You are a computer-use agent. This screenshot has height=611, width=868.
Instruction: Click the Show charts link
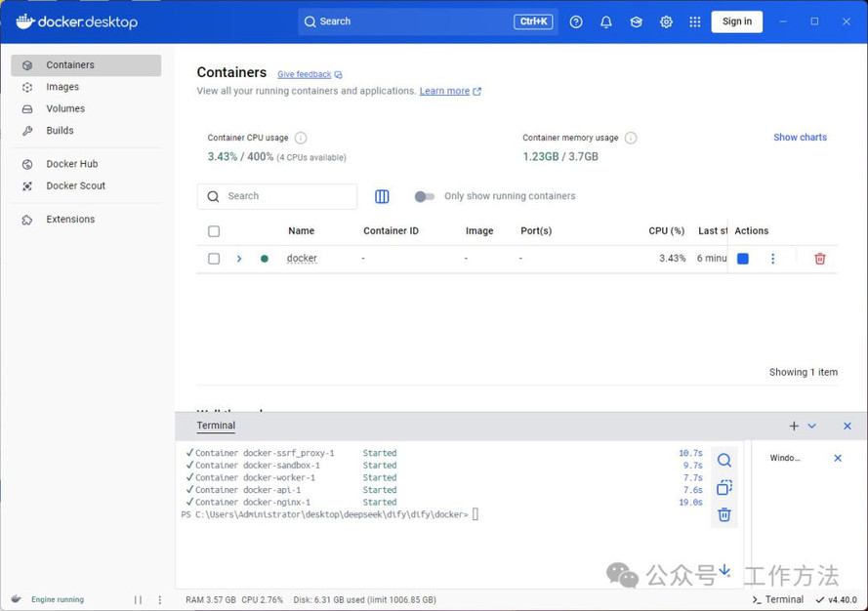point(800,138)
